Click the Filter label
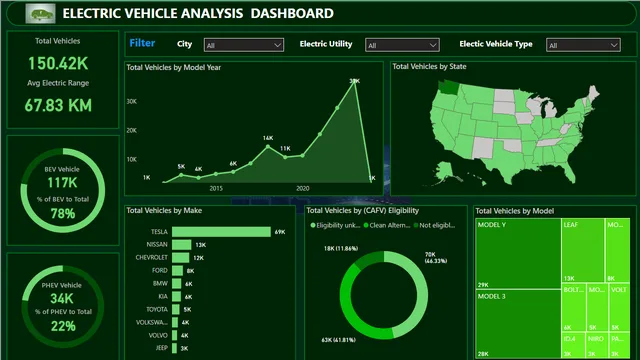Image resolution: width=640 pixels, height=360 pixels. [142, 43]
